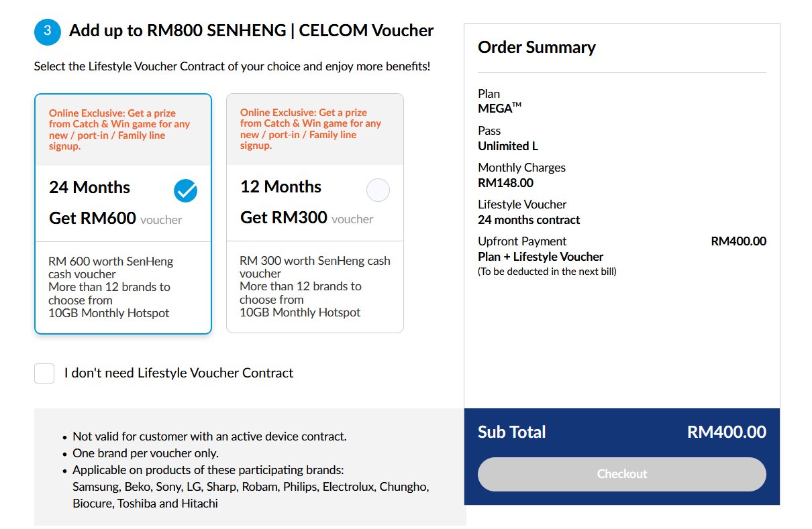This screenshot has width=812, height=529.
Task: Click Get RM600 voucher text
Action: click(x=115, y=218)
